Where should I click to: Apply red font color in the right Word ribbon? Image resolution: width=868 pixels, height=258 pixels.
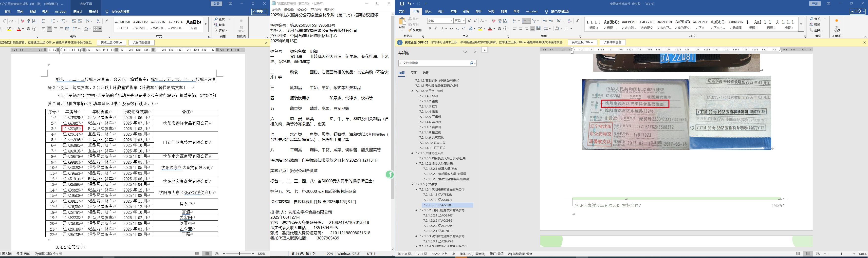pyautogui.click(x=490, y=29)
